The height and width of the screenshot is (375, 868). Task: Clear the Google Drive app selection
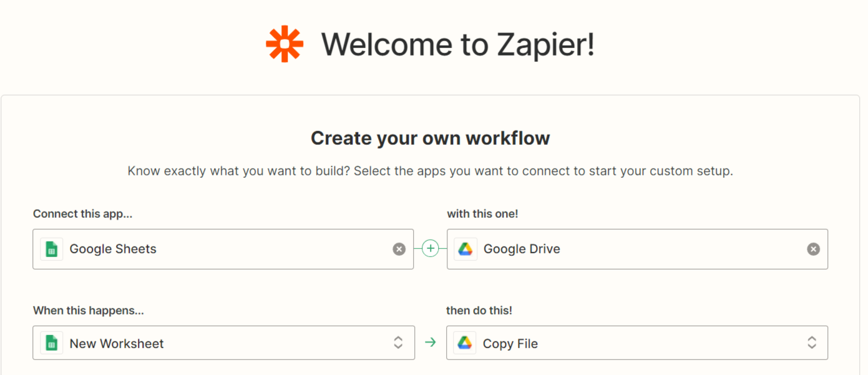813,248
